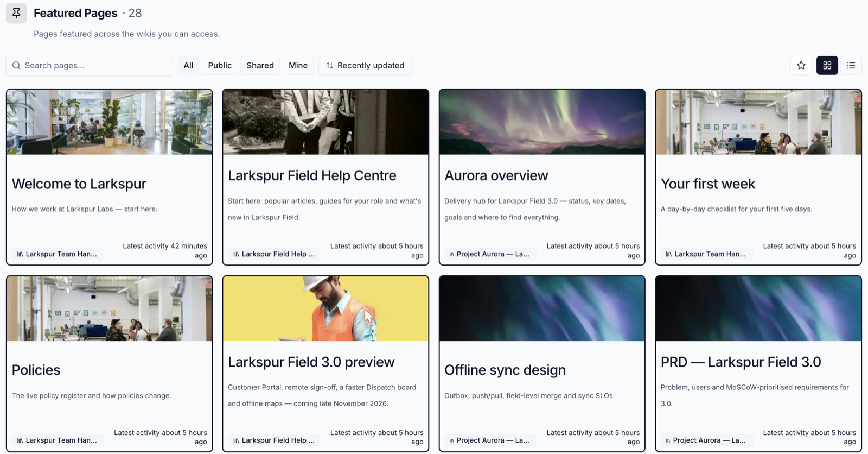Toggle the star favorites filter
The image size is (868, 454).
801,65
